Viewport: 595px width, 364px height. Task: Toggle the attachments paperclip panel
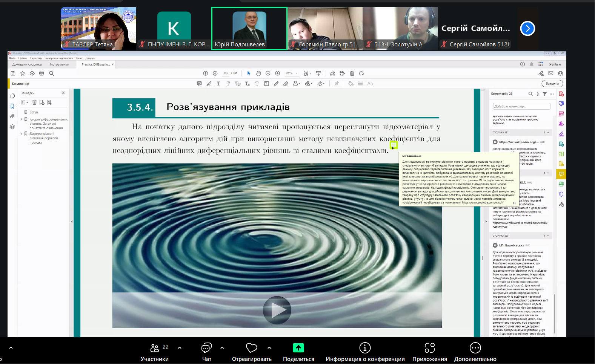tap(12, 116)
